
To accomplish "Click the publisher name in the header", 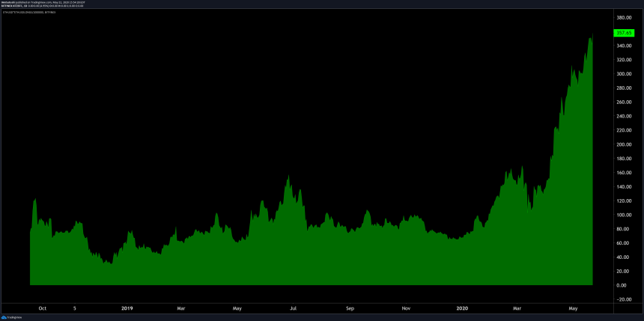I will 8,3.
